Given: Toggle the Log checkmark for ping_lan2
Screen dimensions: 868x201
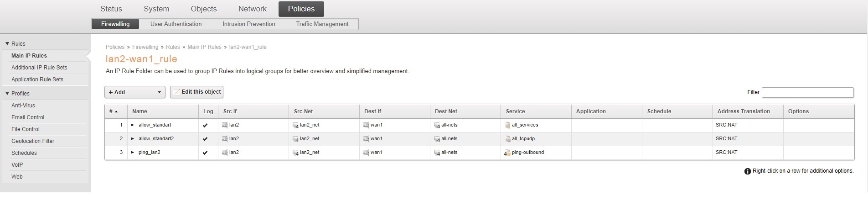Looking at the screenshot, I should pyautogui.click(x=205, y=153).
